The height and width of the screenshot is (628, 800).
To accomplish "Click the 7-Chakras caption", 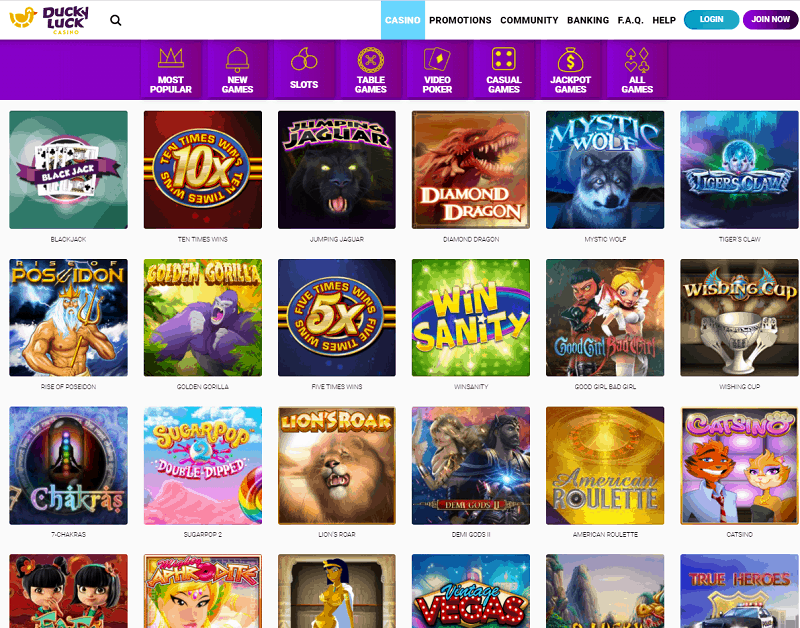I will (68, 535).
